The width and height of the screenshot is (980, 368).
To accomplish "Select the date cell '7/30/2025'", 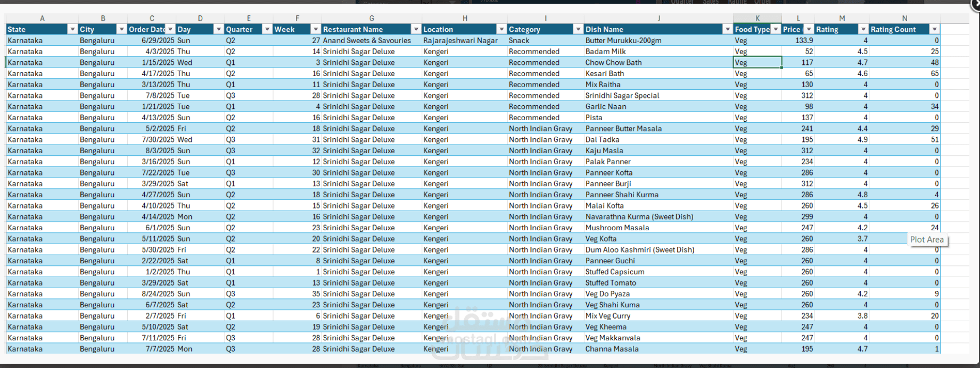I will click(x=152, y=139).
